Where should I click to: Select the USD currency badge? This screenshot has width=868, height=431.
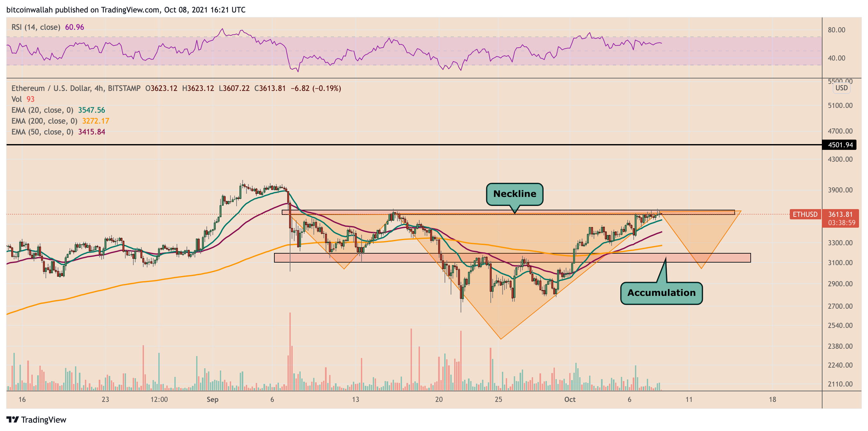pyautogui.click(x=841, y=88)
